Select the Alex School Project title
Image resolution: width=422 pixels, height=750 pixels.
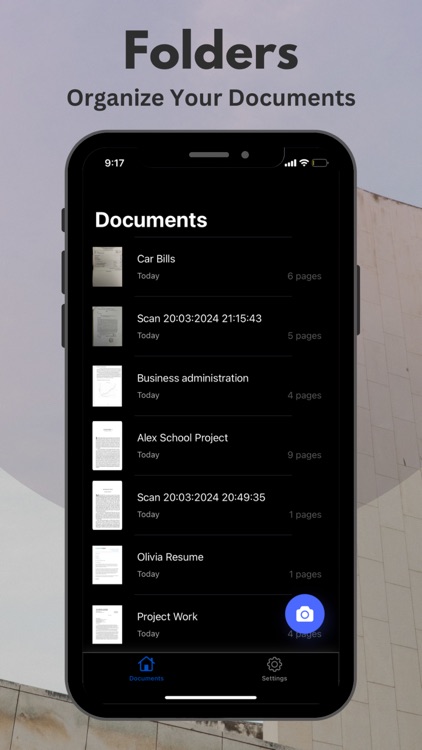pos(182,438)
